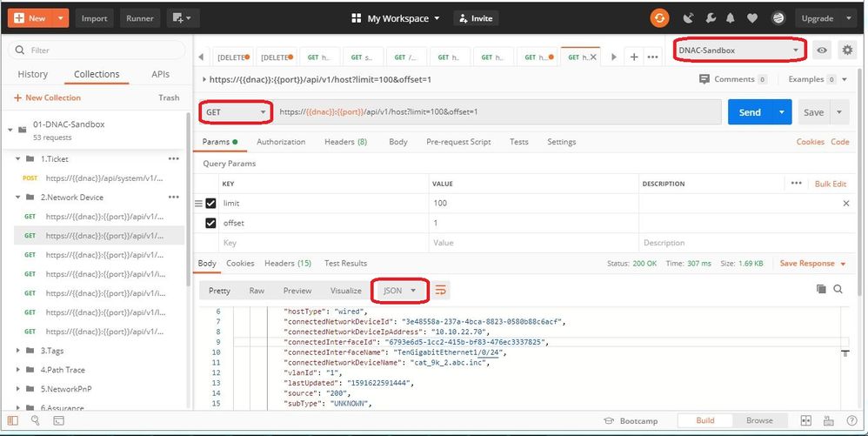Open the console icon in status bar
The image size is (868, 436).
click(x=58, y=420)
